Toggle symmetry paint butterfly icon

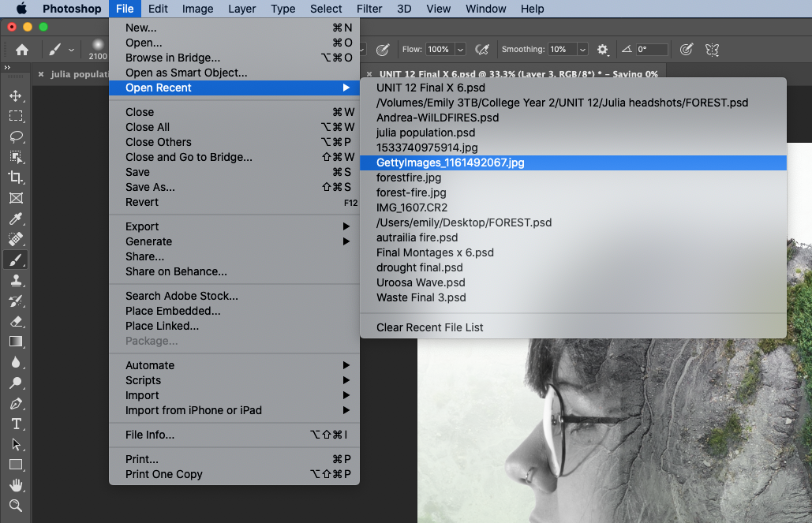712,50
